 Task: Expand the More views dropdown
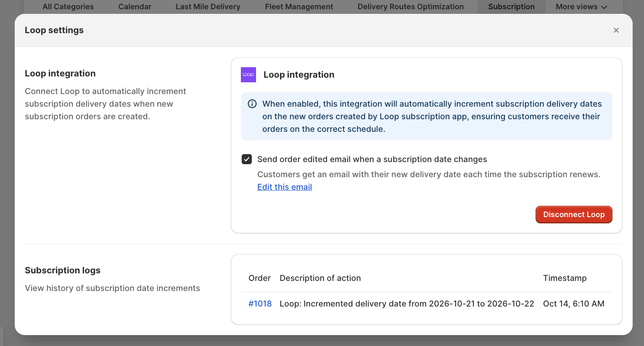[x=581, y=7]
